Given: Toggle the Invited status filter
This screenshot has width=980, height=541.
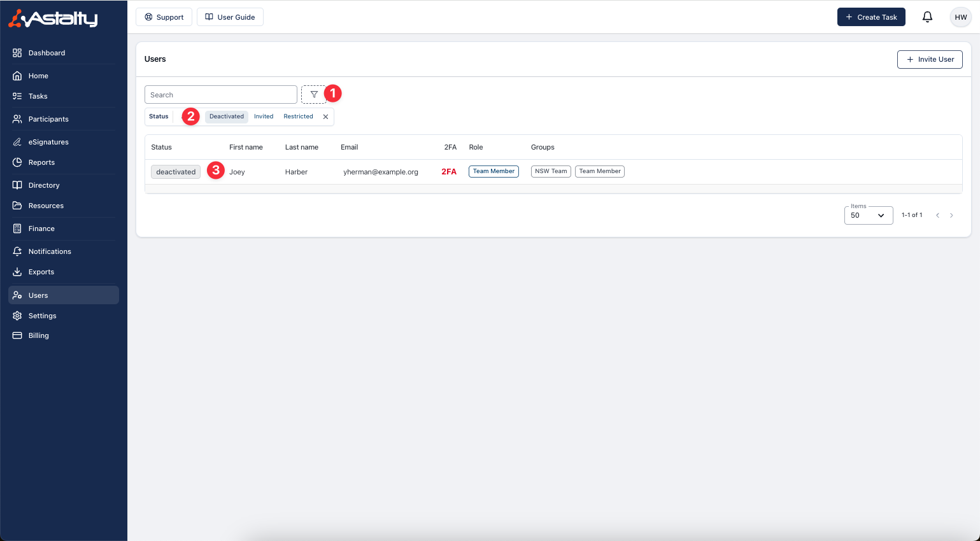Looking at the screenshot, I should (x=264, y=116).
